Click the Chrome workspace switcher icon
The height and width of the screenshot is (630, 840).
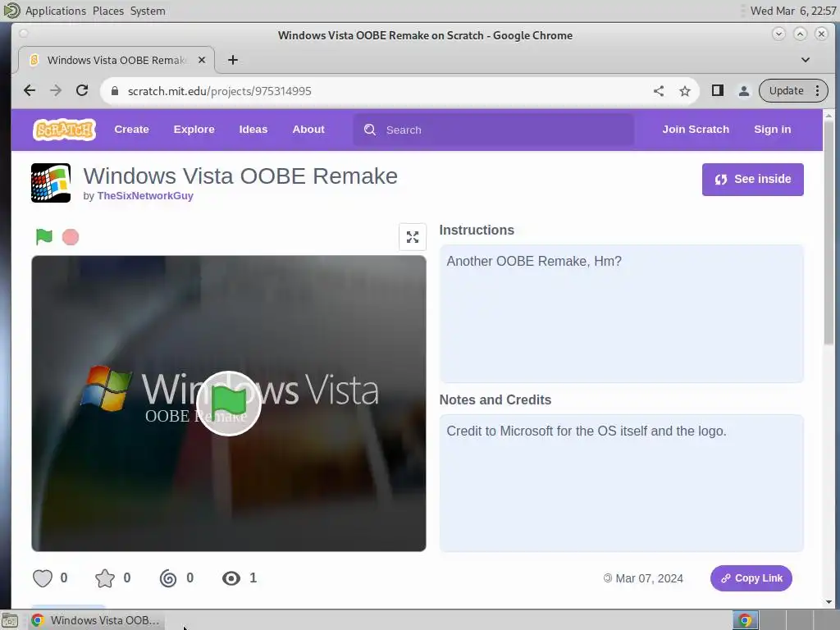pyautogui.click(x=745, y=620)
